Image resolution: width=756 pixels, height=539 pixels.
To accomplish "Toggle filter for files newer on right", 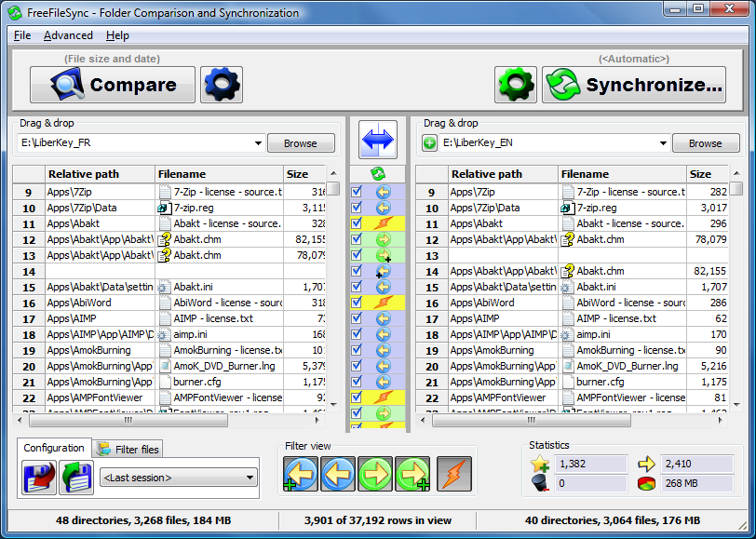I will pyautogui.click(x=375, y=475).
